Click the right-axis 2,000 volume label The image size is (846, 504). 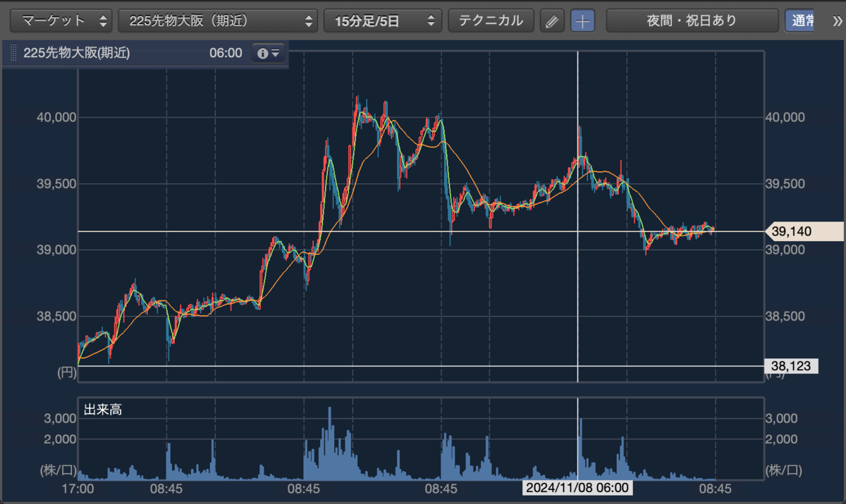coord(781,440)
